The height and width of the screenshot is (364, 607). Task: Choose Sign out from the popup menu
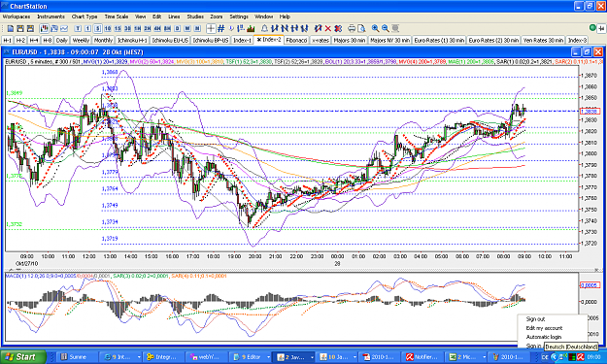[535, 319]
